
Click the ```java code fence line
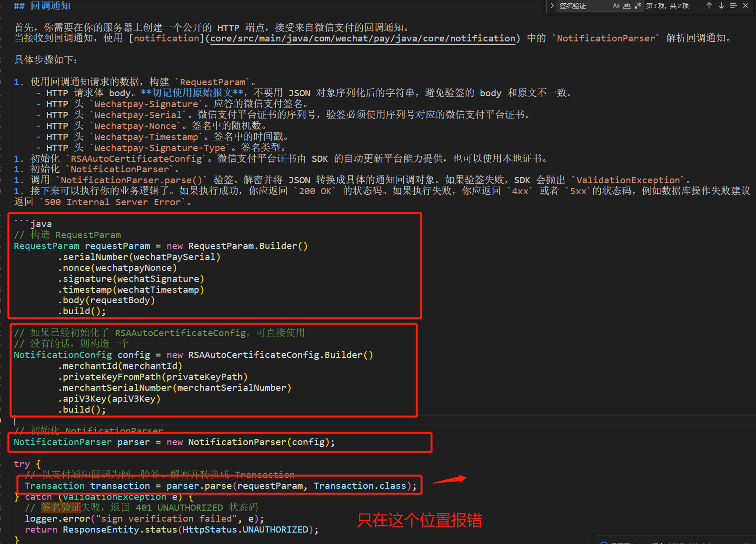pyautogui.click(x=33, y=224)
